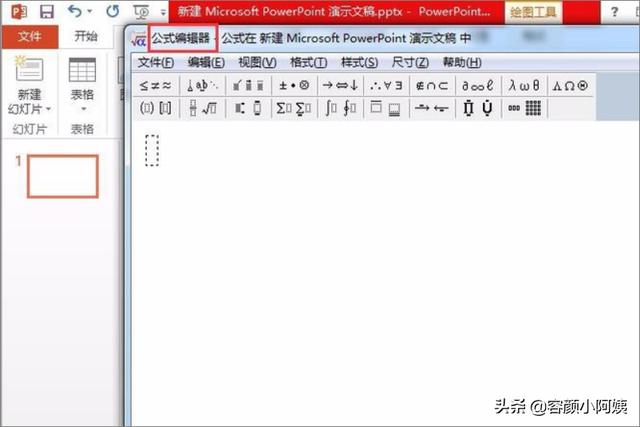
Task: Switch to the 开始 ribbon tab
Action: (x=86, y=36)
